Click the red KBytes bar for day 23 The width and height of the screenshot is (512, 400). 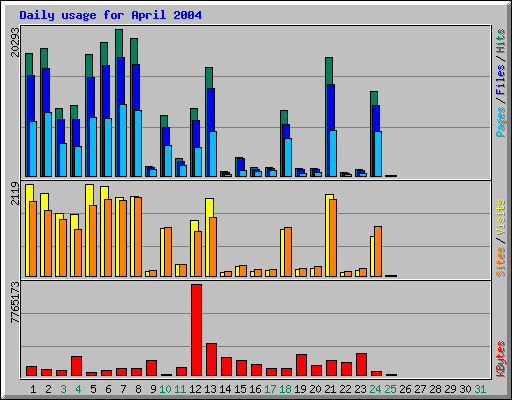coord(361,364)
